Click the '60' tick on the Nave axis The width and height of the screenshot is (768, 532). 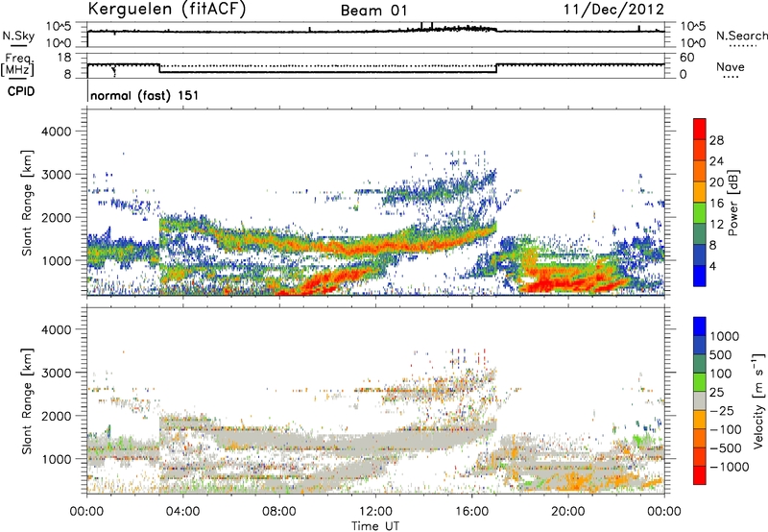(686, 58)
